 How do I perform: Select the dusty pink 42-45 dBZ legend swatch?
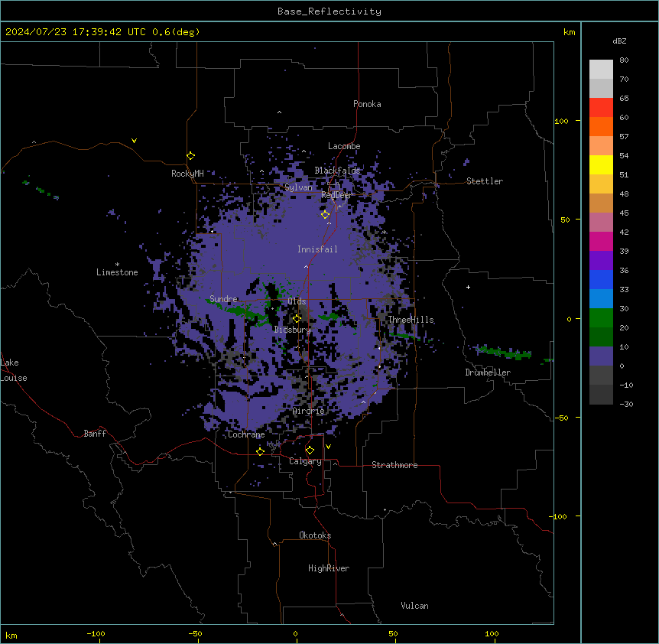601,223
